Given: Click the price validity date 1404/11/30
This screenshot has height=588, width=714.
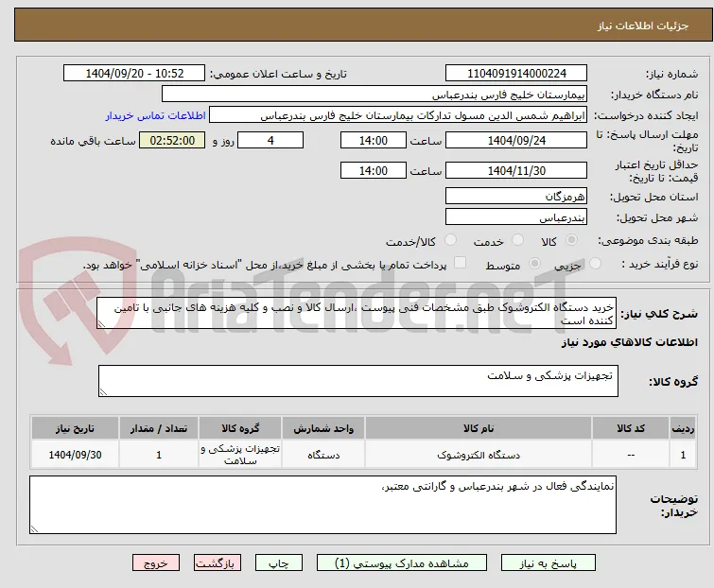Looking at the screenshot, I should click(x=516, y=171).
